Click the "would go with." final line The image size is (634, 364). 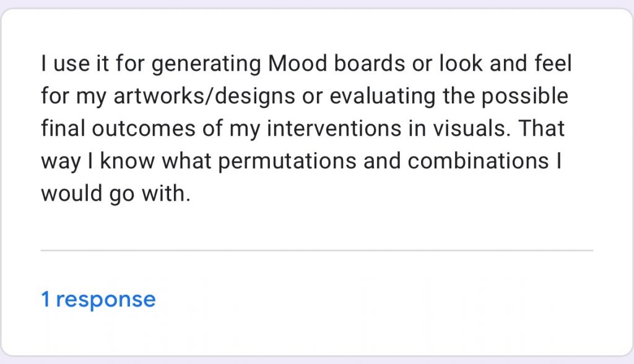click(x=116, y=194)
